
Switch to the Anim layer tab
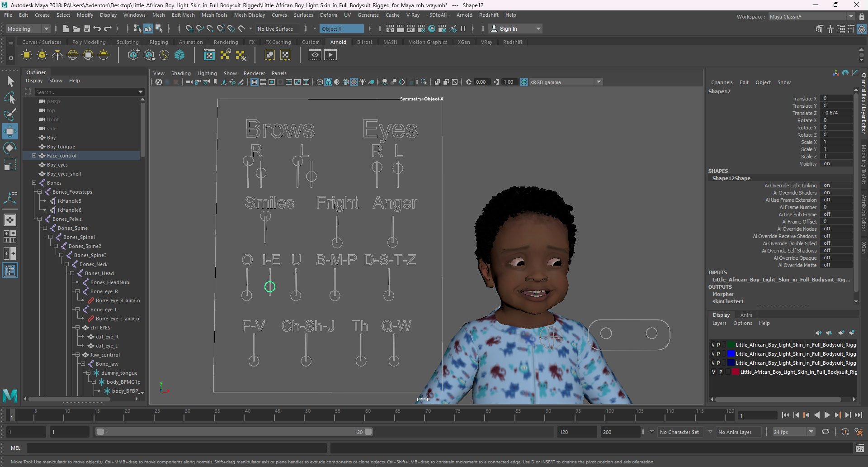coord(746,315)
